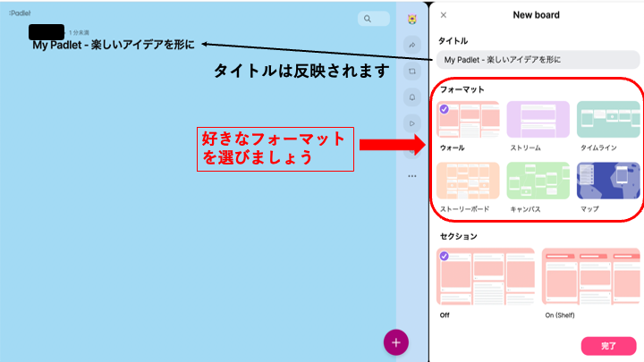Click the Padlet logo in the top left
This screenshot has width=644, height=362.
click(x=18, y=13)
